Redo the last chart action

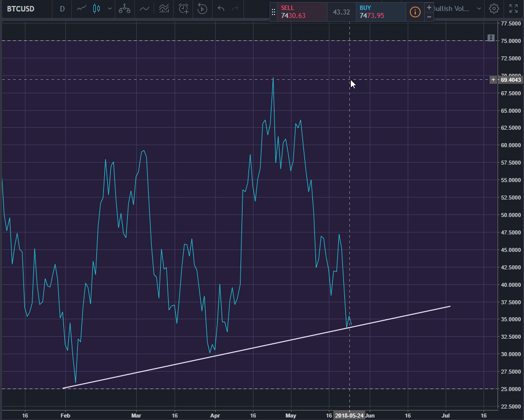click(235, 8)
